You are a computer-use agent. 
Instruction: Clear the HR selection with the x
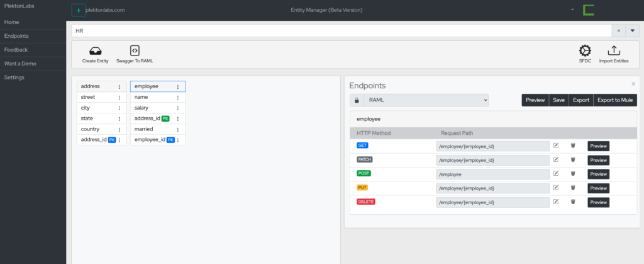coord(618,30)
